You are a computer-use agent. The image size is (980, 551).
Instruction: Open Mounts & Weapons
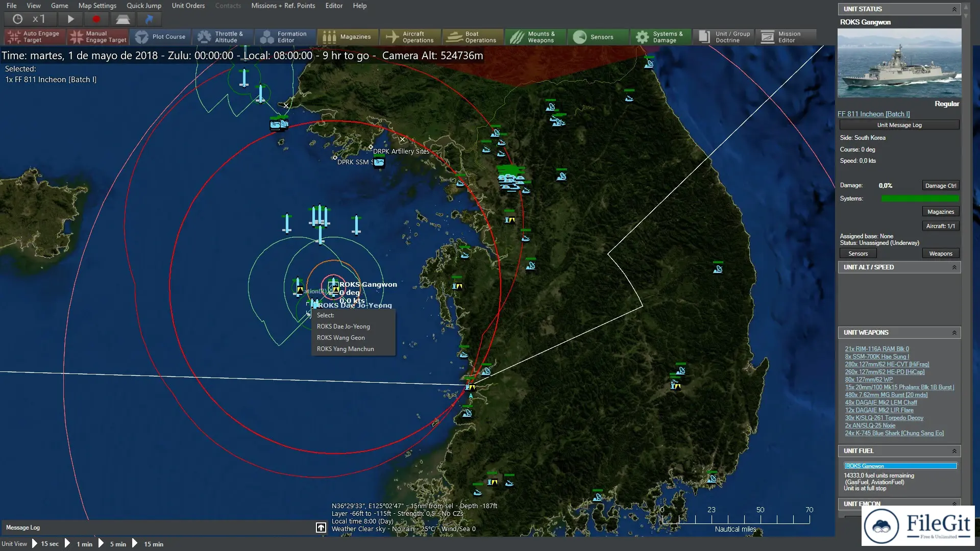pos(535,37)
